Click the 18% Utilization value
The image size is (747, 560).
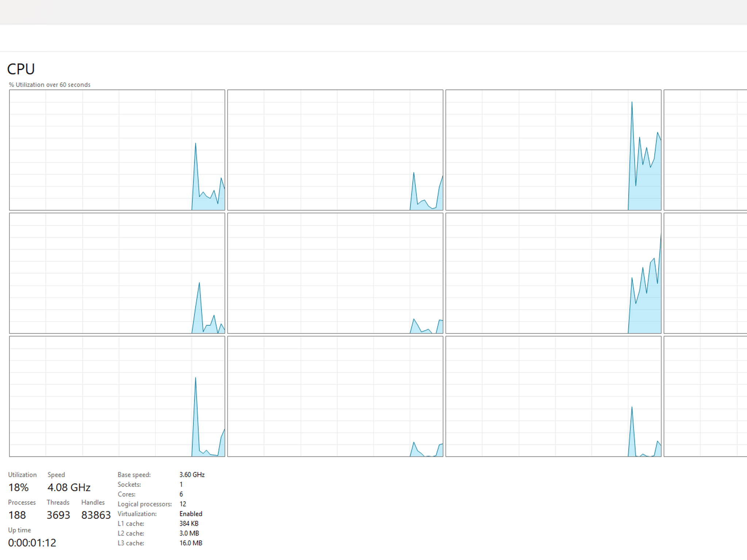[18, 487]
